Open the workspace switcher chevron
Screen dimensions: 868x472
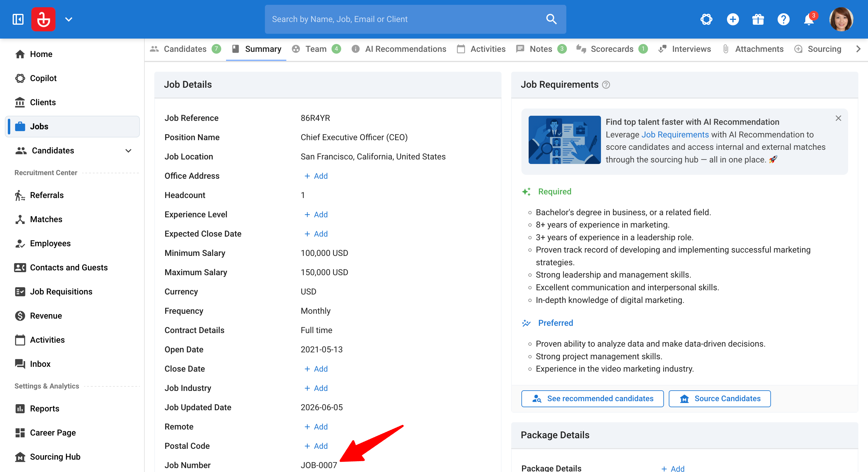click(x=69, y=19)
